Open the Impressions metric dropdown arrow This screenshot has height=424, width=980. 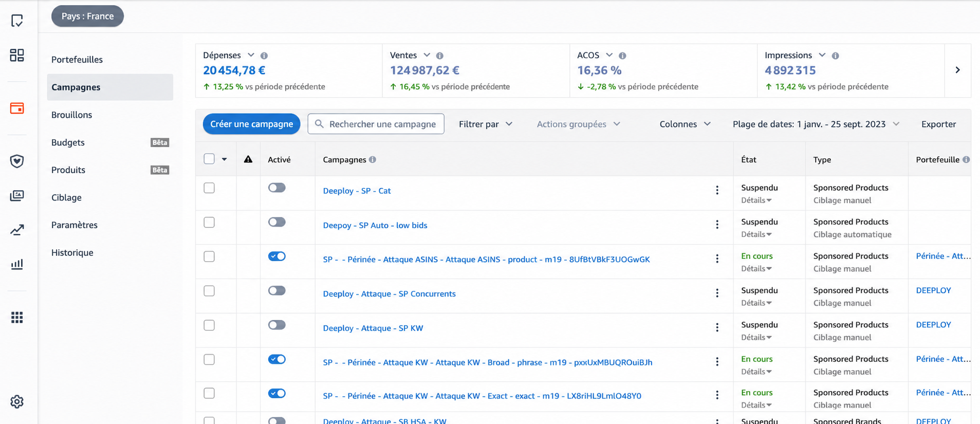click(822, 55)
